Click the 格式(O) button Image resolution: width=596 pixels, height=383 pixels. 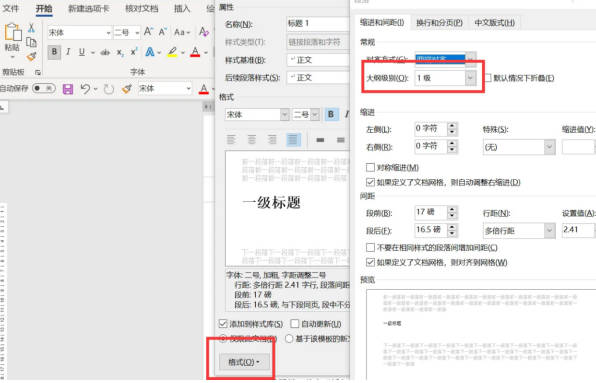[244, 362]
